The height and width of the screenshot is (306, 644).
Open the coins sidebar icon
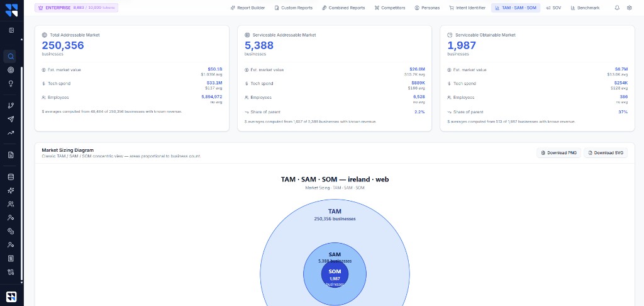[11, 231]
